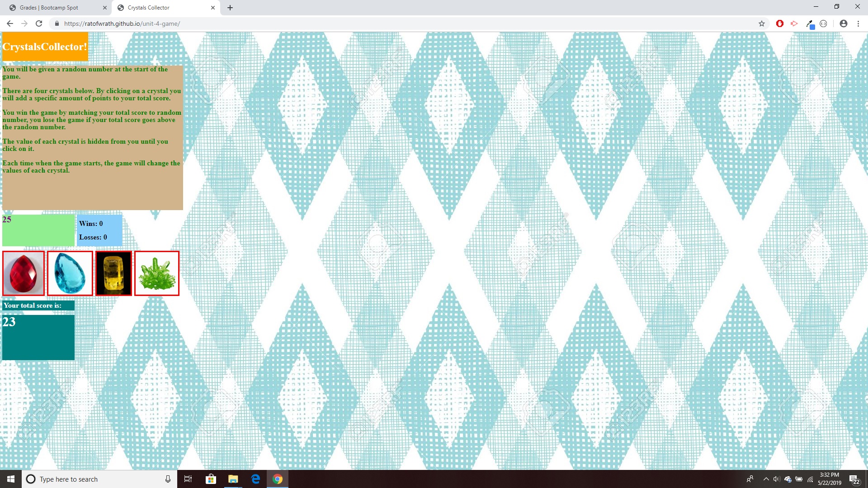Open clock showing 3:32 PM
The height and width of the screenshot is (488, 868).
point(830,479)
